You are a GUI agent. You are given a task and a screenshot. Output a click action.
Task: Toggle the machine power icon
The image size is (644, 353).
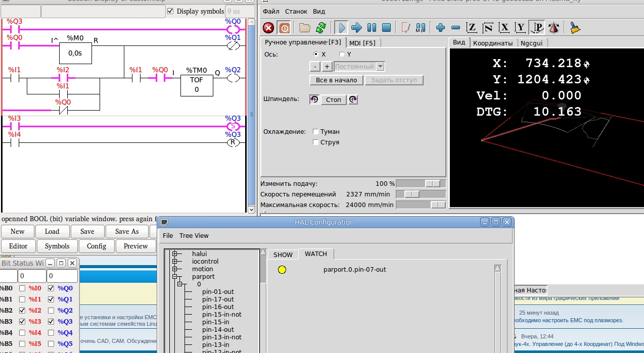click(x=285, y=28)
